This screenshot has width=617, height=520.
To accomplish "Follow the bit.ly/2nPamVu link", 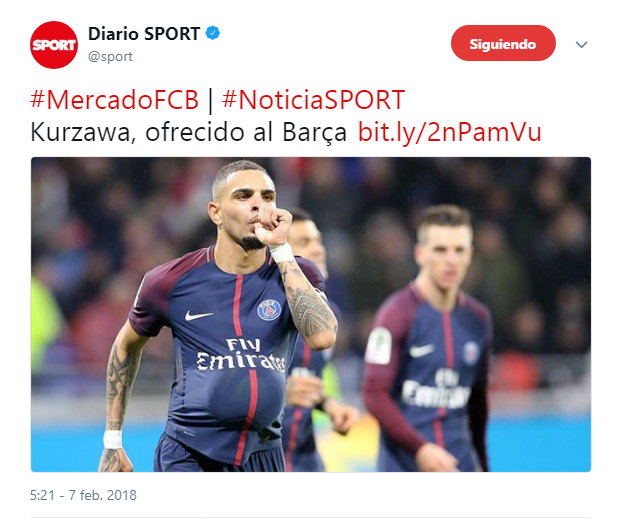I will pos(449,132).
